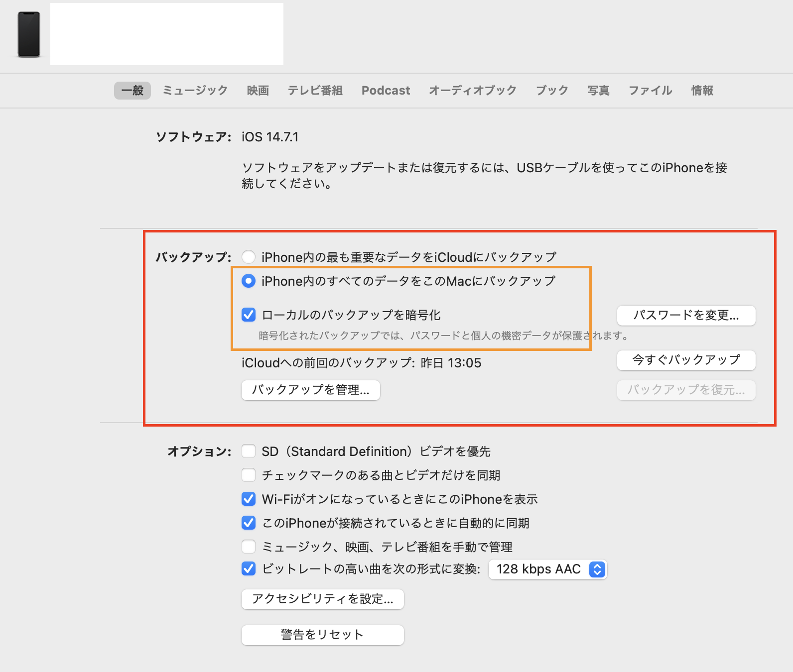Viewport: 793px width, 672px height.
Task: Switch to the ブック tab
Action: tap(552, 91)
